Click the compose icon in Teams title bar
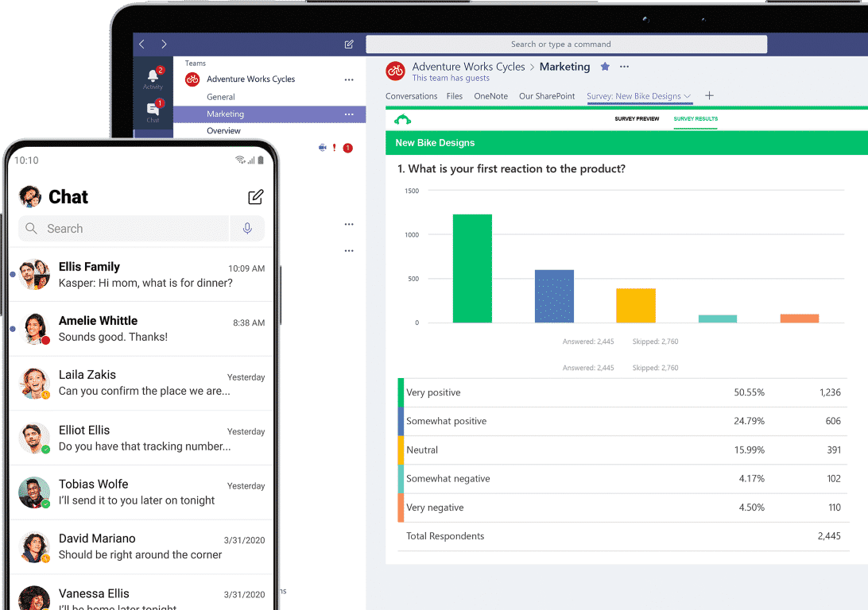Image resolution: width=868 pixels, height=610 pixels. click(x=349, y=44)
